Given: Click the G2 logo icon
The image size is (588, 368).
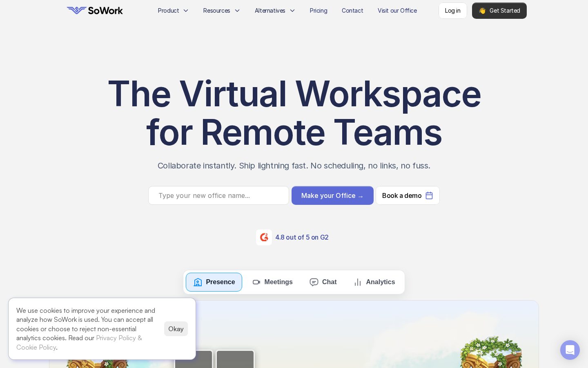Looking at the screenshot, I should tap(264, 237).
